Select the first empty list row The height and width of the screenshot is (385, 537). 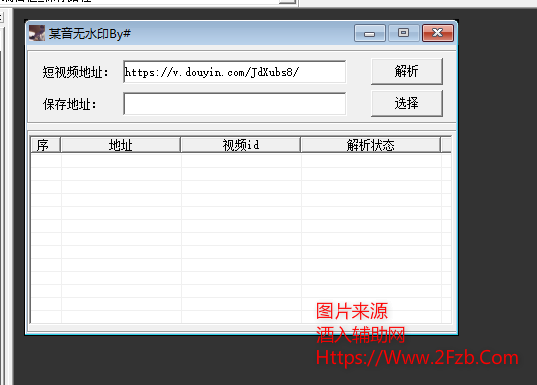pos(241,161)
